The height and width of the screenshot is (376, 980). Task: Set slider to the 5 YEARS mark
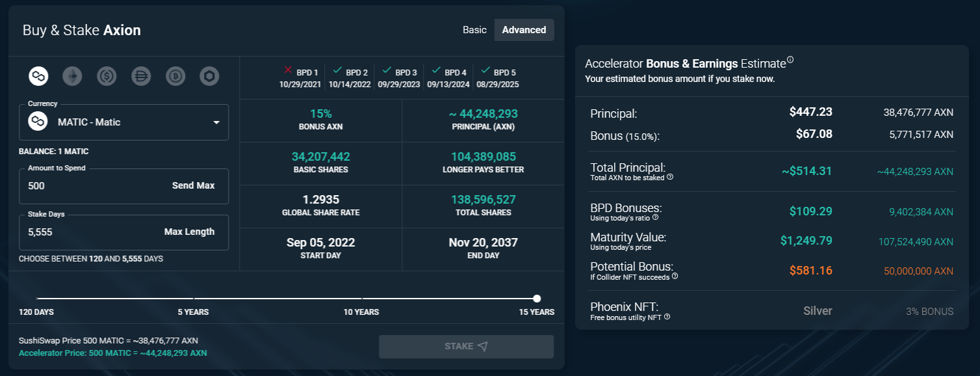pos(194,299)
